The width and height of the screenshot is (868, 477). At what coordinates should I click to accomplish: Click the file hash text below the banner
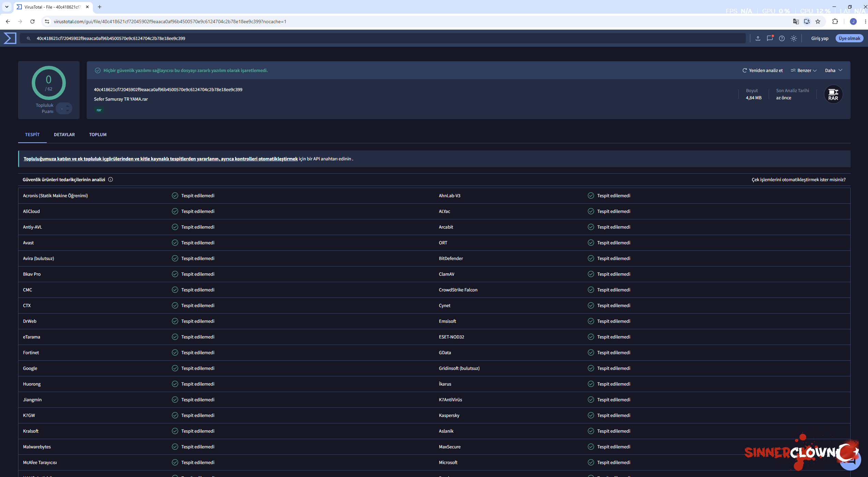coord(168,90)
